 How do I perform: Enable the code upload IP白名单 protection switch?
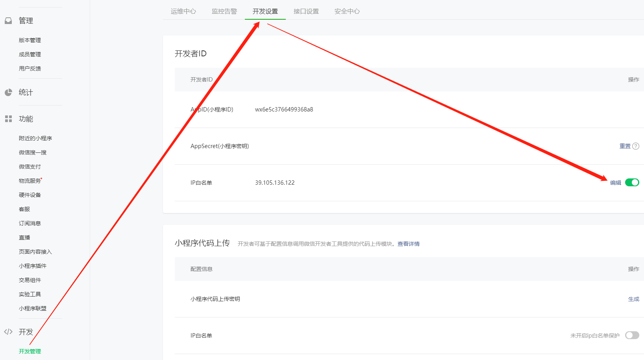(632, 335)
